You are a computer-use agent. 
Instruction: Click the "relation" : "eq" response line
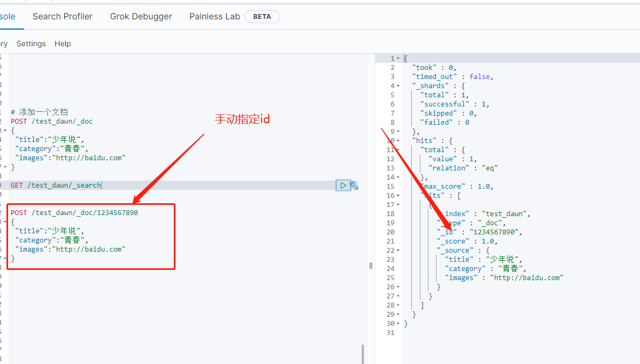463,168
